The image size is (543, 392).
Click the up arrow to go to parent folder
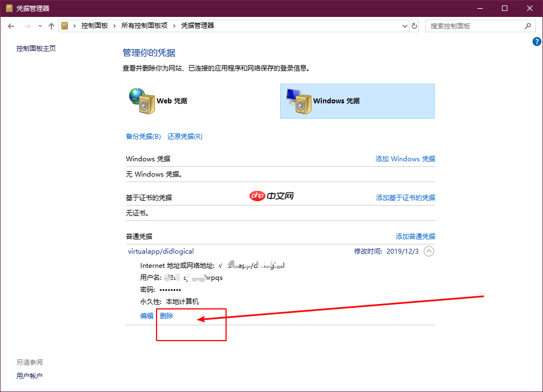(51, 25)
